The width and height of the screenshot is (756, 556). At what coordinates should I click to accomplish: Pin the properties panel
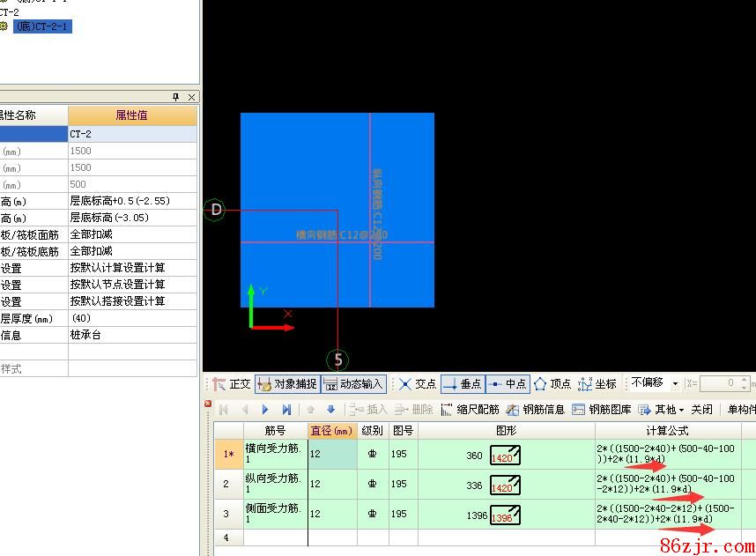click(x=176, y=97)
